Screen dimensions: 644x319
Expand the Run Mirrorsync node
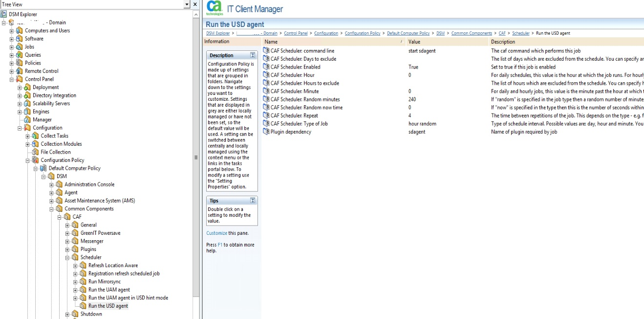76,282
